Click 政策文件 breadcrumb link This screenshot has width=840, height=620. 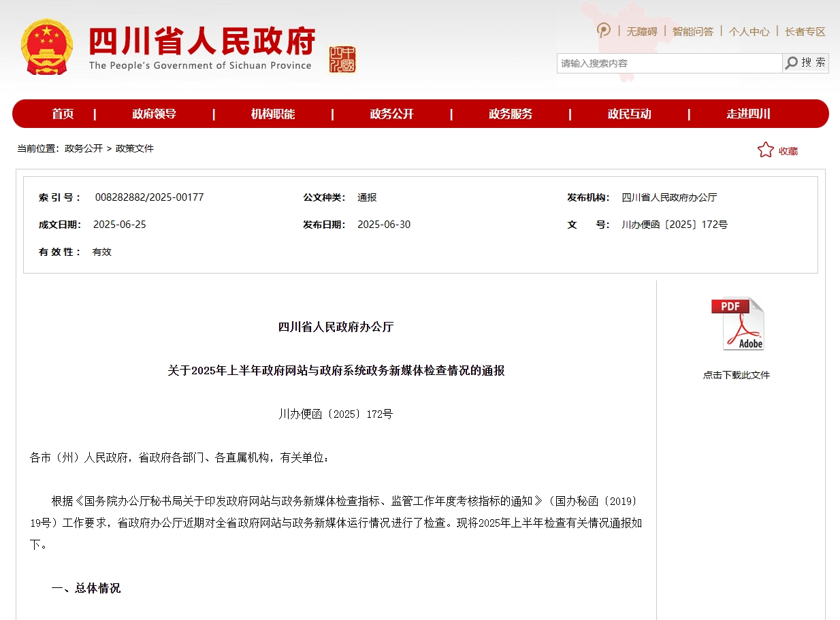tap(135, 148)
